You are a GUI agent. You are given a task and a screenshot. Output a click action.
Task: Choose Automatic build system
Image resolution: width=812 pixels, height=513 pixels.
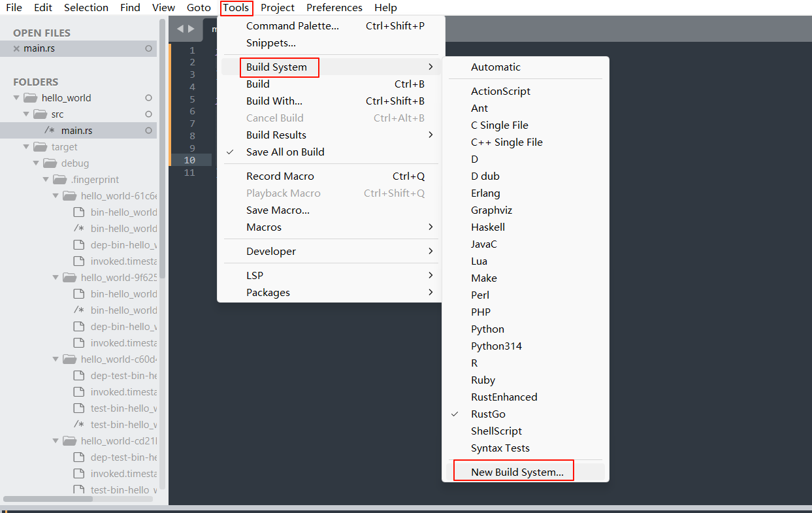coord(496,67)
